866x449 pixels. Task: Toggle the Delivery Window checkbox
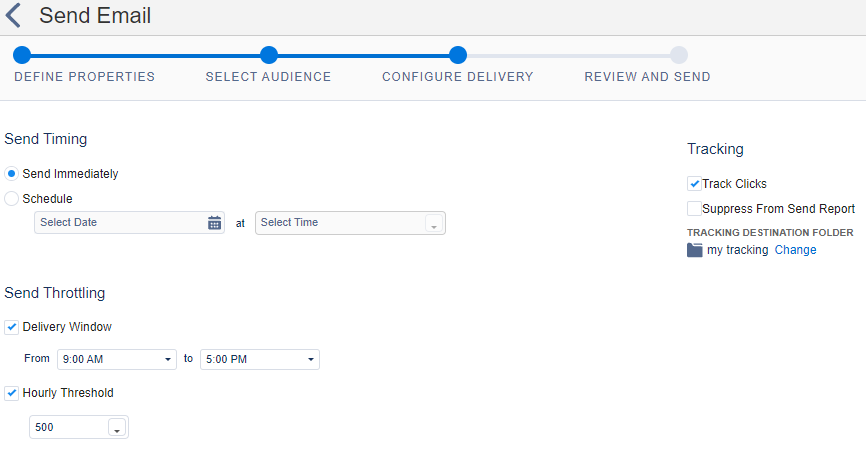(x=12, y=327)
